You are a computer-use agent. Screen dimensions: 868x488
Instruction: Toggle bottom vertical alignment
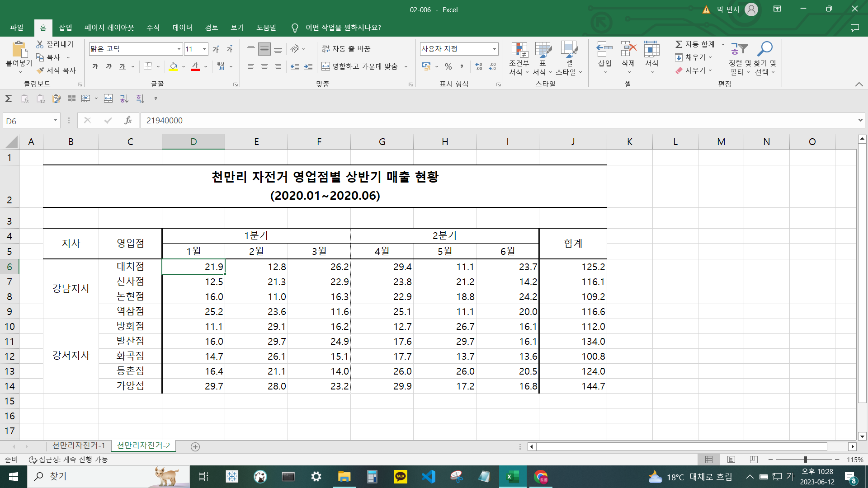click(x=278, y=49)
